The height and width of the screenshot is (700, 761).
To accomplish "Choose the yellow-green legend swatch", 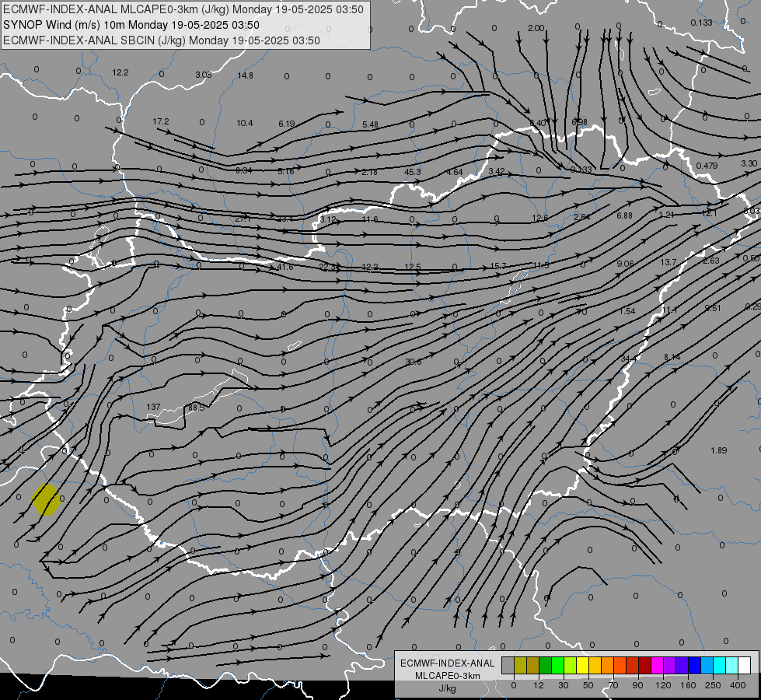I will pyautogui.click(x=571, y=666).
